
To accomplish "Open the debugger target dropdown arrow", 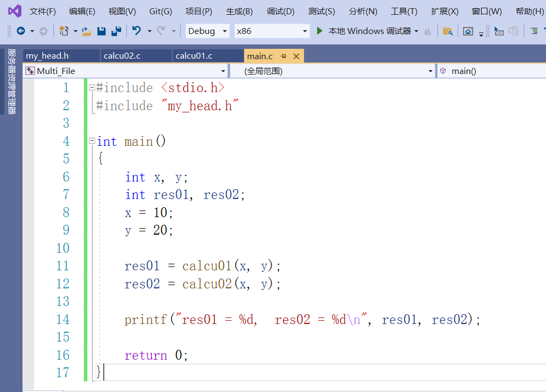I will (416, 31).
